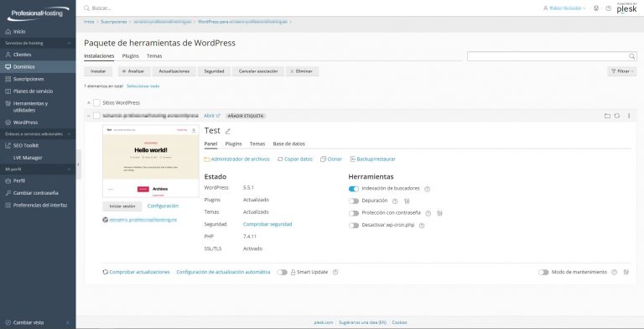Open Clientes in the sidebar
Image resolution: width=644 pixels, height=329 pixels.
pos(22,55)
